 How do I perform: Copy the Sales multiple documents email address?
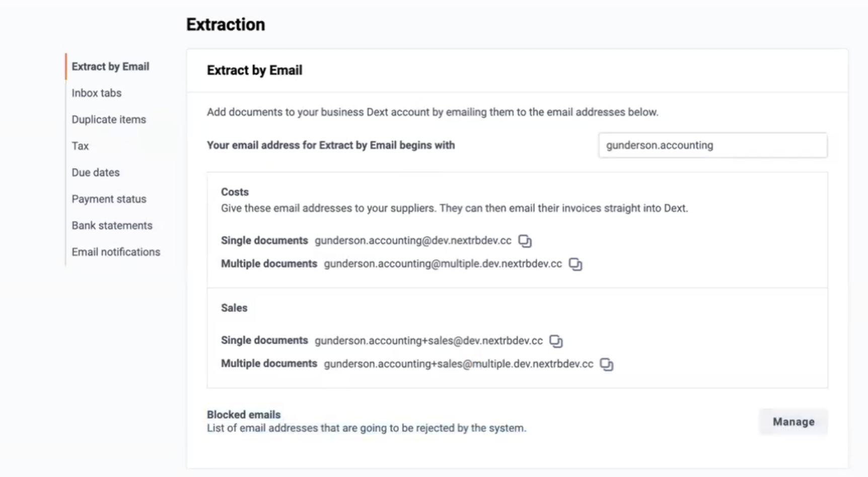(x=607, y=364)
